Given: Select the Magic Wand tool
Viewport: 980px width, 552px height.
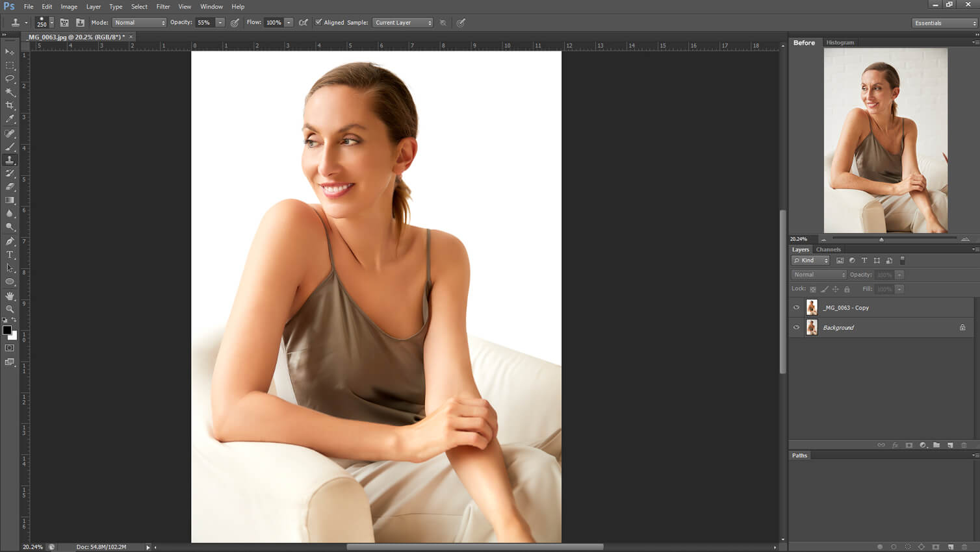Looking at the screenshot, I should [x=10, y=92].
